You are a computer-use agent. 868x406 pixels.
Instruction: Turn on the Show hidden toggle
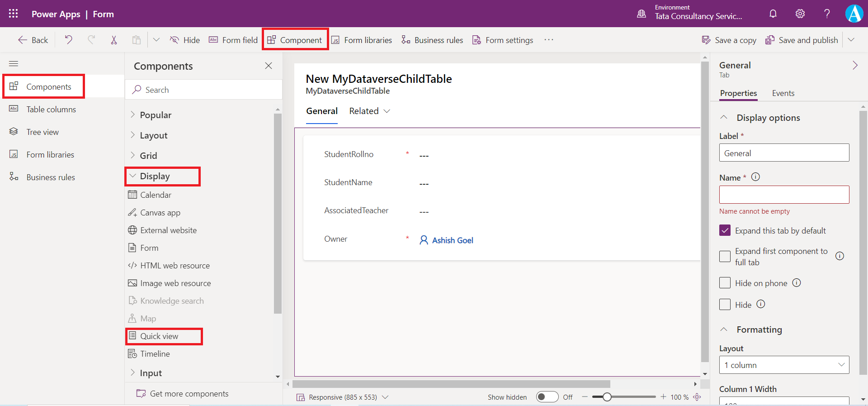pyautogui.click(x=547, y=397)
